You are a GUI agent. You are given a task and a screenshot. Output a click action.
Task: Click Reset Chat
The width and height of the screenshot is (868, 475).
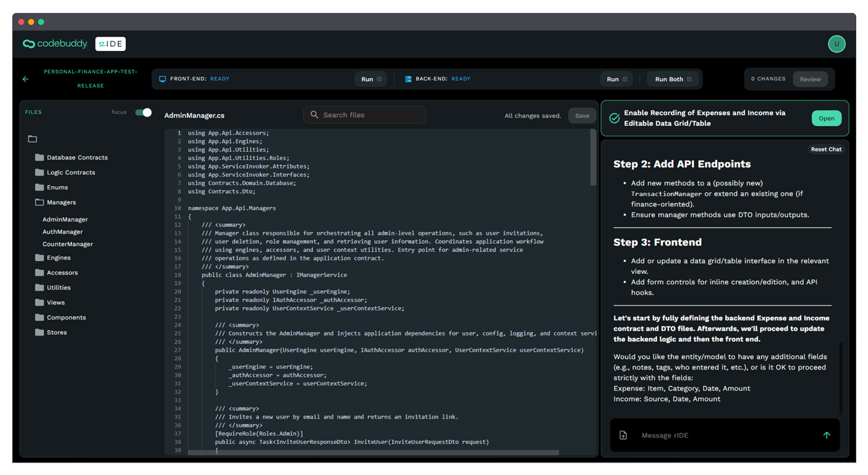(x=826, y=149)
